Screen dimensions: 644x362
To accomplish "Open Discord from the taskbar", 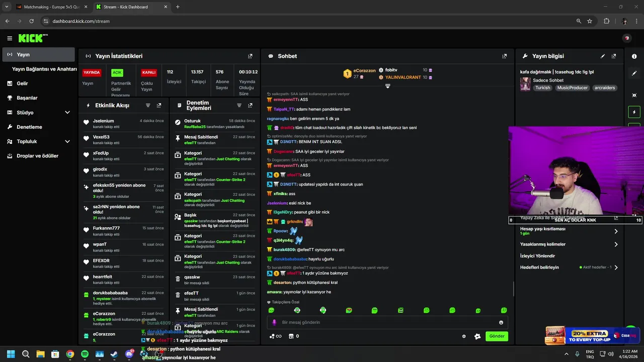I will [x=129, y=354].
